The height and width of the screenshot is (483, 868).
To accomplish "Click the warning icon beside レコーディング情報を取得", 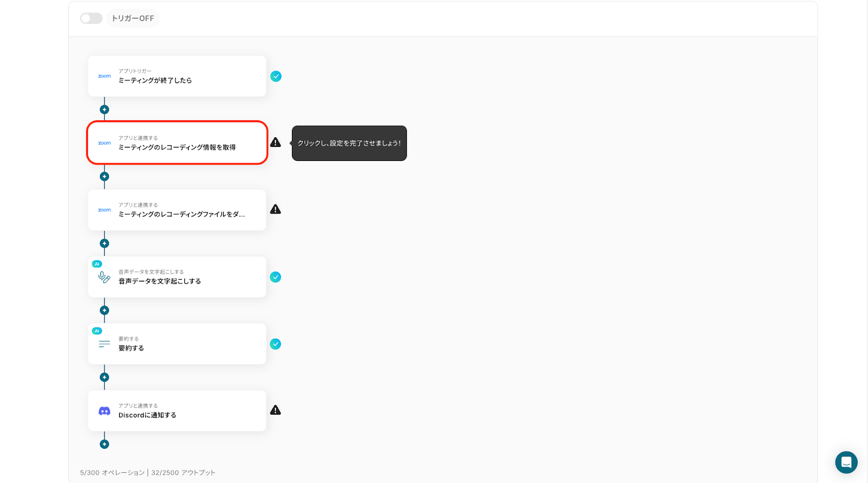I will point(276,143).
